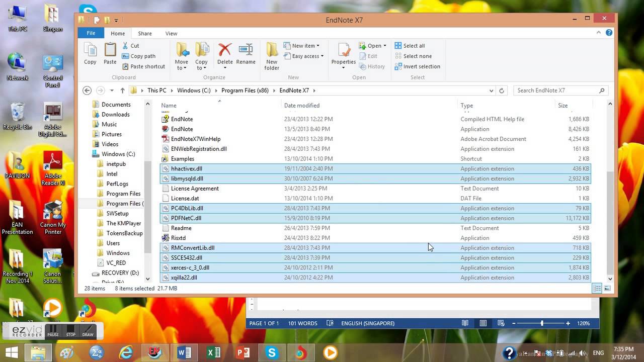
Task: Open the Copy to button
Action: [202, 56]
